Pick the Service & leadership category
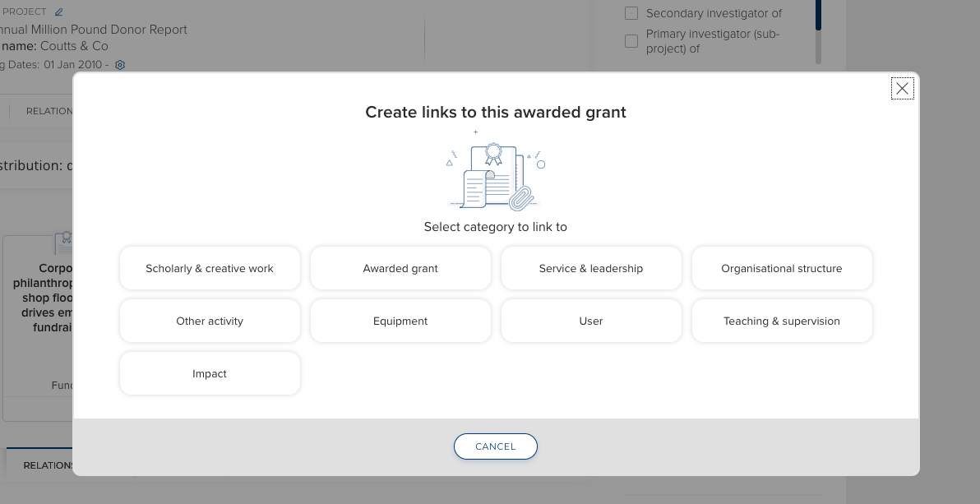 click(x=591, y=268)
